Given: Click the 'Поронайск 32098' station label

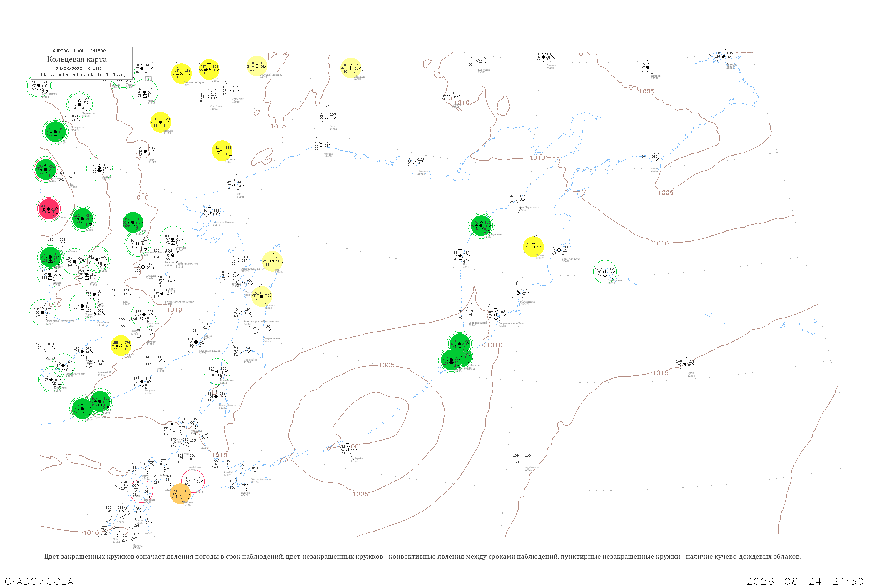Looking at the screenshot, I should point(250,361).
